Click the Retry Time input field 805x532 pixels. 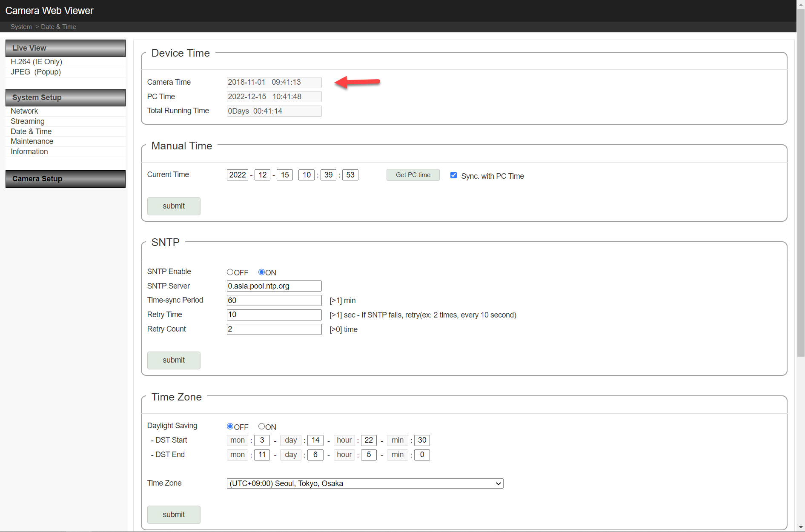pyautogui.click(x=274, y=315)
